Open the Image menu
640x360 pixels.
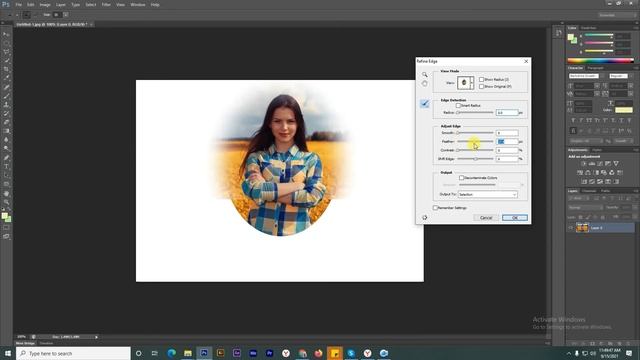pyautogui.click(x=45, y=4)
